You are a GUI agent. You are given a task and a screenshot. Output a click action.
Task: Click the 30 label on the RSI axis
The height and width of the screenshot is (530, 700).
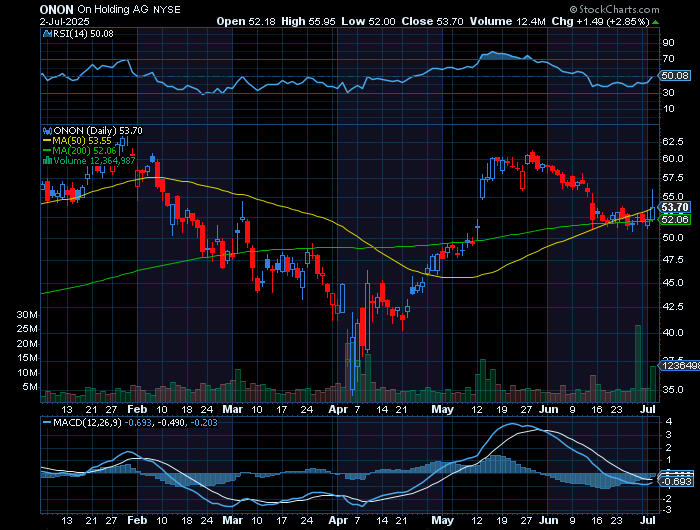pos(668,93)
